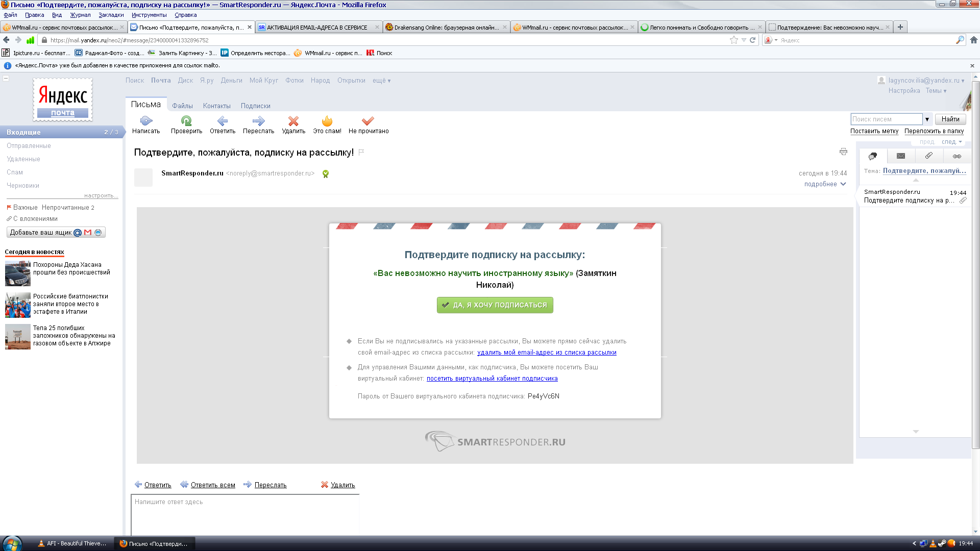Switch to the Подписки tab
The image size is (980, 551).
[x=256, y=106]
